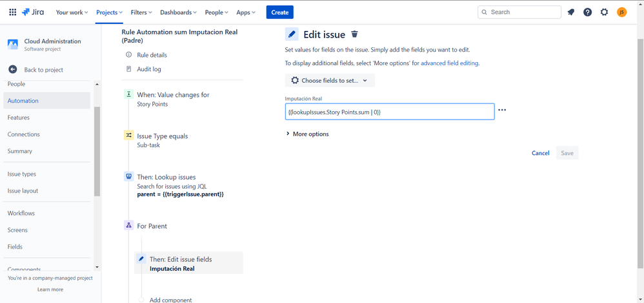This screenshot has height=303, width=644.
Task: Click the Cancel button
Action: coord(541,153)
